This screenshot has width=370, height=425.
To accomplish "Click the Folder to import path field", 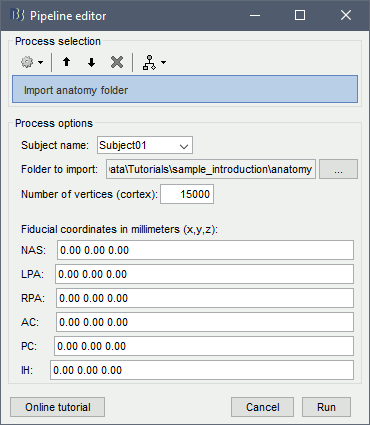I will [211, 169].
